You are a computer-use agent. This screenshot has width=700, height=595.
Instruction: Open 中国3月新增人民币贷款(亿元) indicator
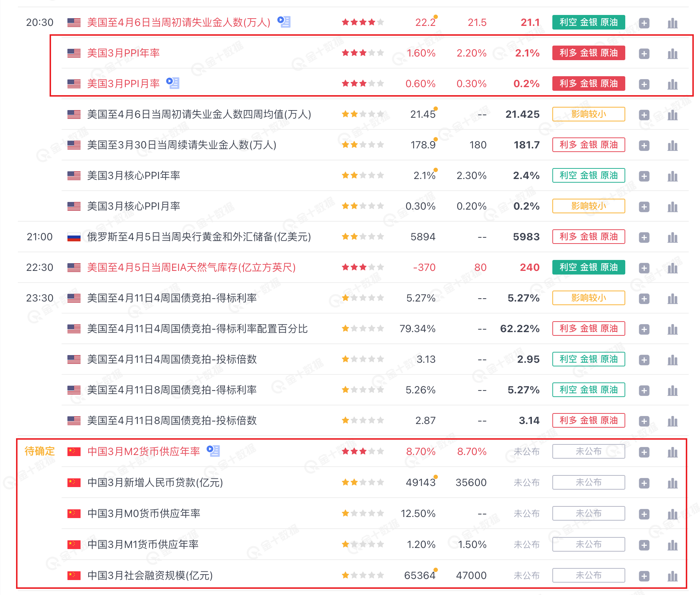155,483
